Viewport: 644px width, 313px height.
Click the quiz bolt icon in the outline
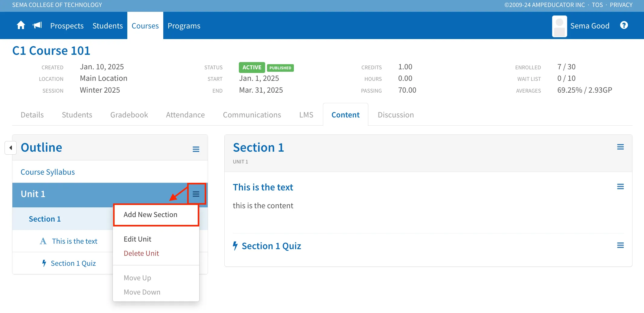[44, 263]
